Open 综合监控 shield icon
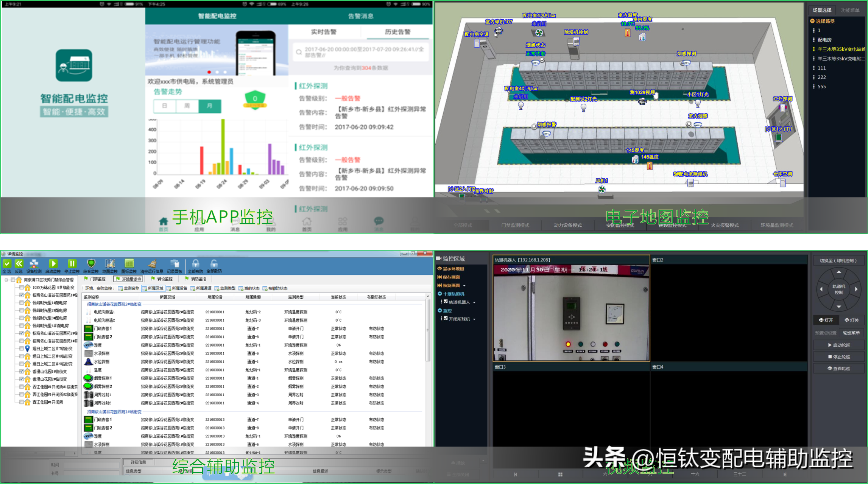 [91, 263]
